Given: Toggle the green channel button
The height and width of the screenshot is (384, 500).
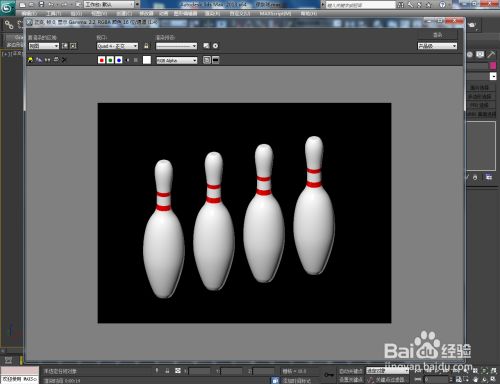Looking at the screenshot, I should click(110, 60).
